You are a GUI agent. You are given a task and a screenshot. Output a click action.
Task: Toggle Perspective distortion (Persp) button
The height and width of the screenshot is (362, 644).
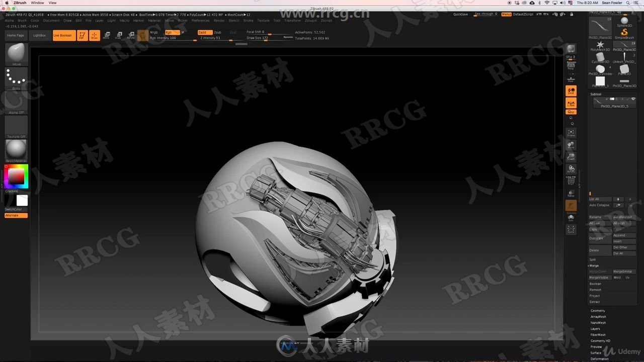tap(571, 67)
